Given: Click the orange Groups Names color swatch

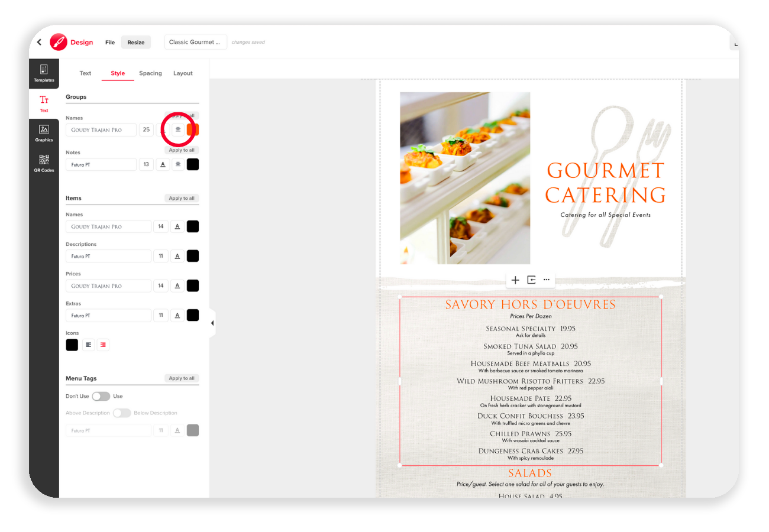Looking at the screenshot, I should pos(193,130).
